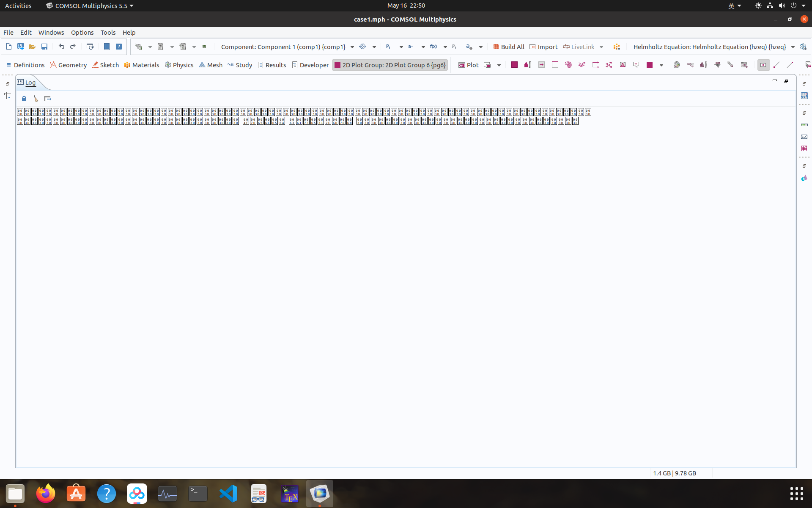The height and width of the screenshot is (508, 812).
Task: Click the Streamline plot icon
Action: point(582,65)
